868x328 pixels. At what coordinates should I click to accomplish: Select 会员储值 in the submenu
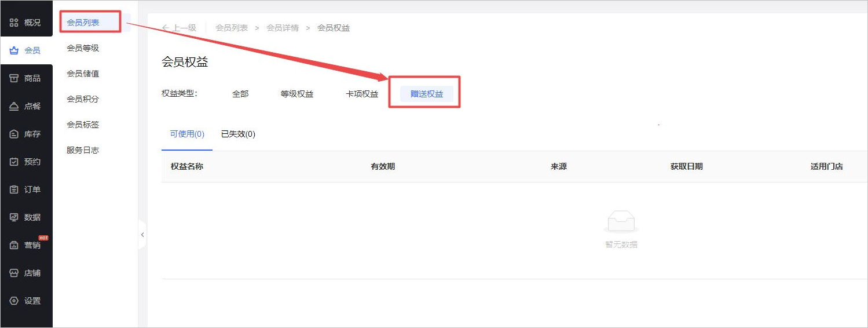[83, 74]
